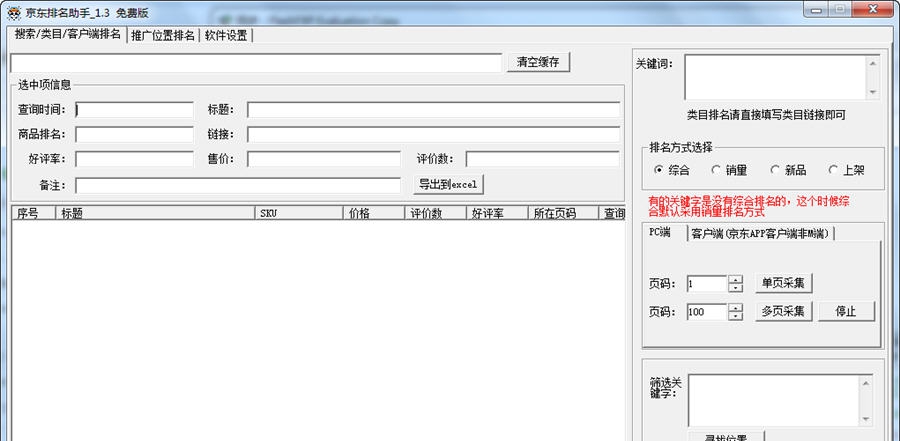Viewport: 900px width, 441px height.
Task: Click the page count field showing 100
Action: pyautogui.click(x=707, y=312)
